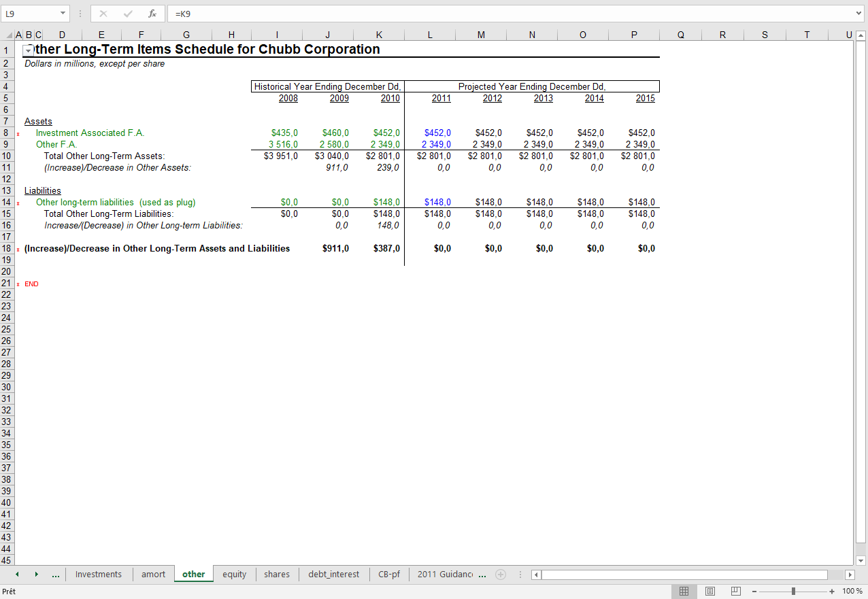Open the amort sheet tab
868x599 pixels.
pyautogui.click(x=153, y=575)
